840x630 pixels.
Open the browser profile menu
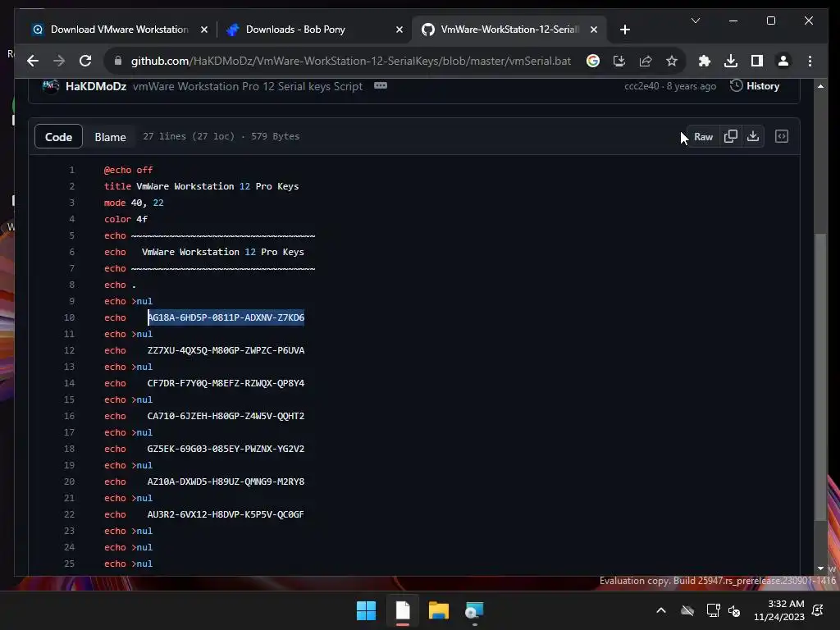click(x=783, y=61)
